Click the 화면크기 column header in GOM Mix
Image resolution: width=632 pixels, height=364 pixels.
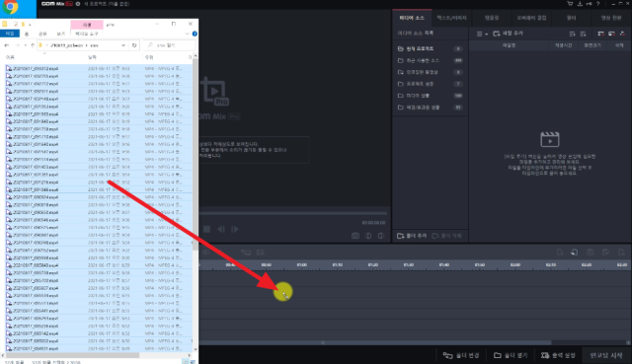(592, 45)
